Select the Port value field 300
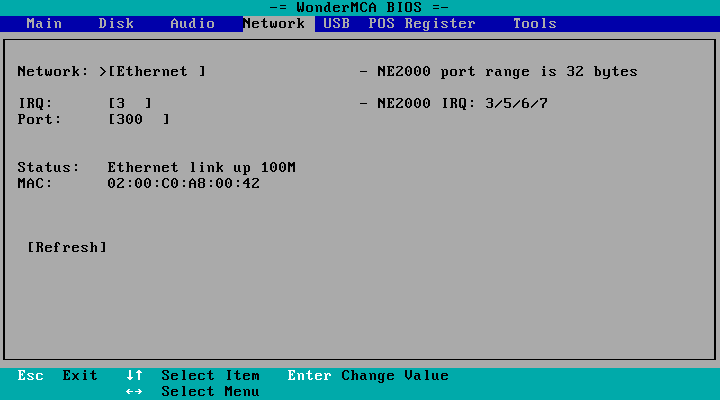Viewport: 720px width, 400px height. pyautogui.click(x=139, y=119)
